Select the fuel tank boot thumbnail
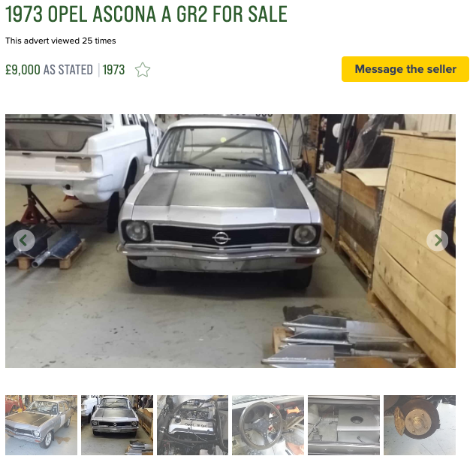476x462 pixels. [344, 425]
